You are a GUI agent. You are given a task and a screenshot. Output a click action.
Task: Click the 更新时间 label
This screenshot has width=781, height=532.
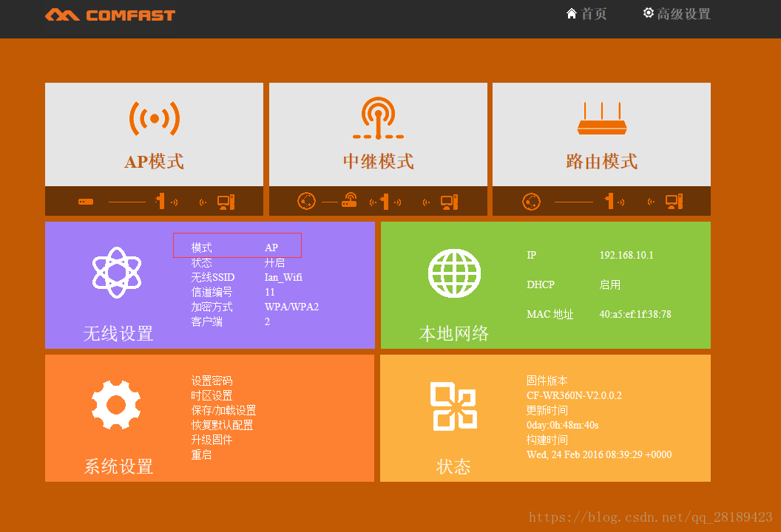tap(547, 411)
